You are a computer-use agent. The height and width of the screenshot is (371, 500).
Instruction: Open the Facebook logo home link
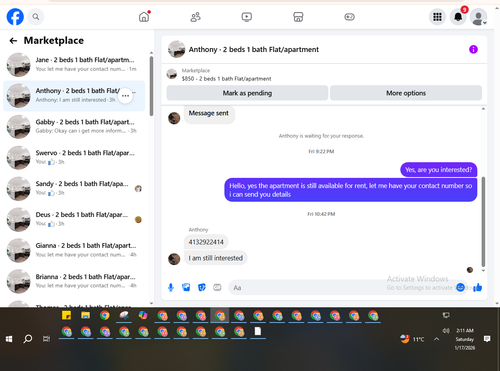[x=15, y=17]
